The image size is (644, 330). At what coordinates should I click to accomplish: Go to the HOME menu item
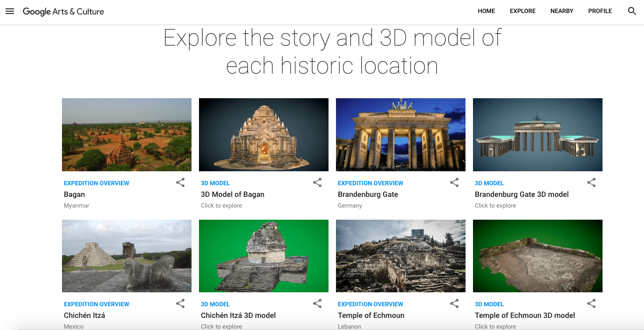point(486,11)
